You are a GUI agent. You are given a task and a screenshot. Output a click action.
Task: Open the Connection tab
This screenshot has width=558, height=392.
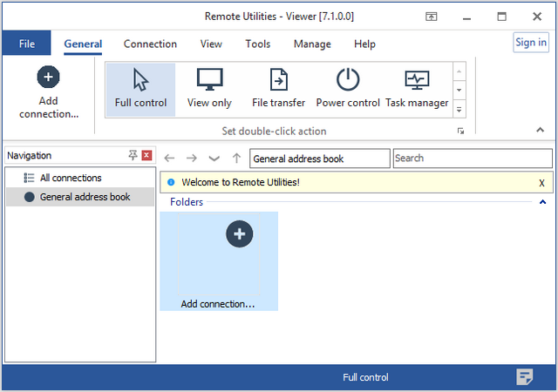[x=150, y=44]
